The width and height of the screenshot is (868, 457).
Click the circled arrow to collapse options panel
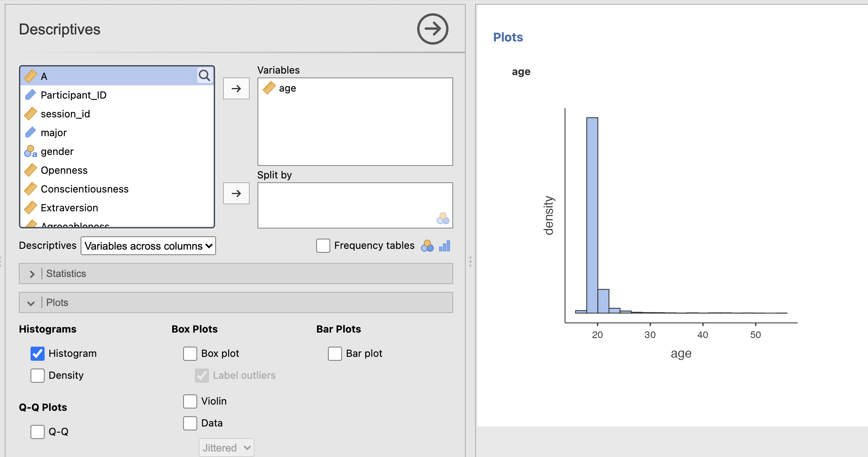tap(432, 29)
